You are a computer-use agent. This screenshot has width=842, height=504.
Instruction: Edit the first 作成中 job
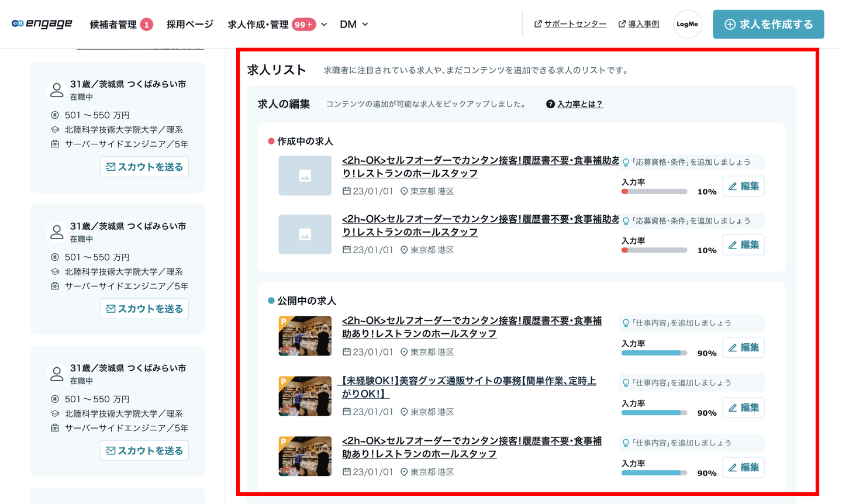pos(743,186)
